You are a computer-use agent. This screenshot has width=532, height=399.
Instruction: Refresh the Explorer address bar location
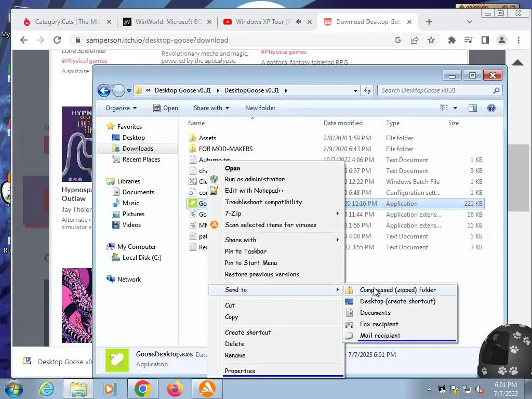367,90
